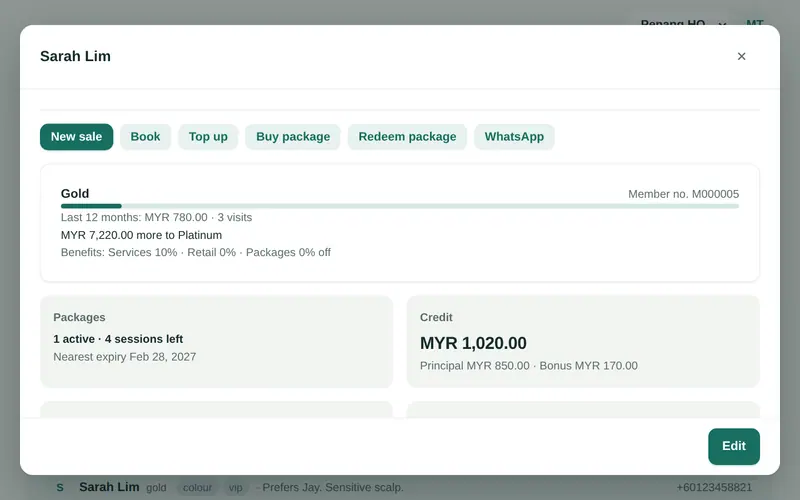Click the Benefits discount line
The width and height of the screenshot is (800, 500).
coord(195,253)
